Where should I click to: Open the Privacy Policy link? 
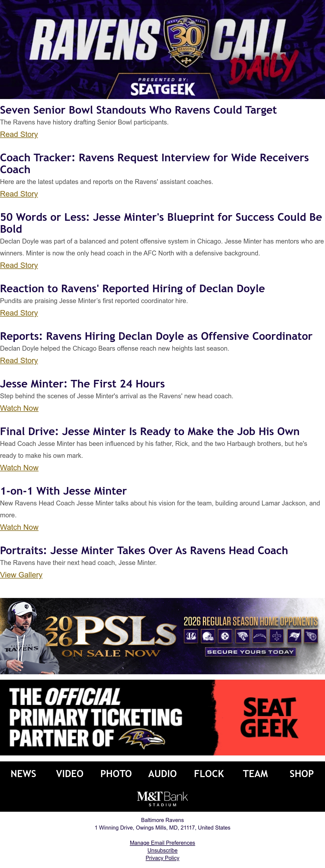click(x=162, y=858)
